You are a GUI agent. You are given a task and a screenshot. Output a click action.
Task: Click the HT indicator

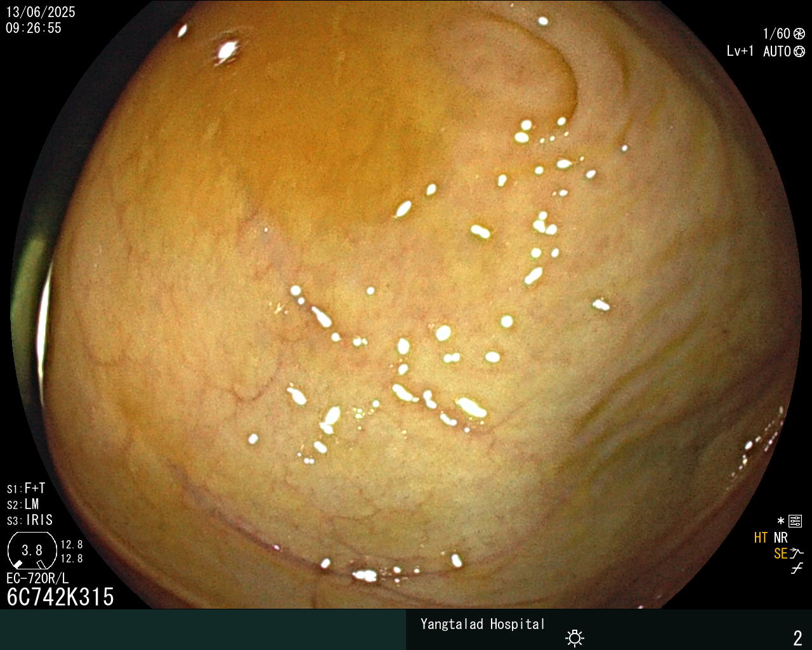[761, 538]
